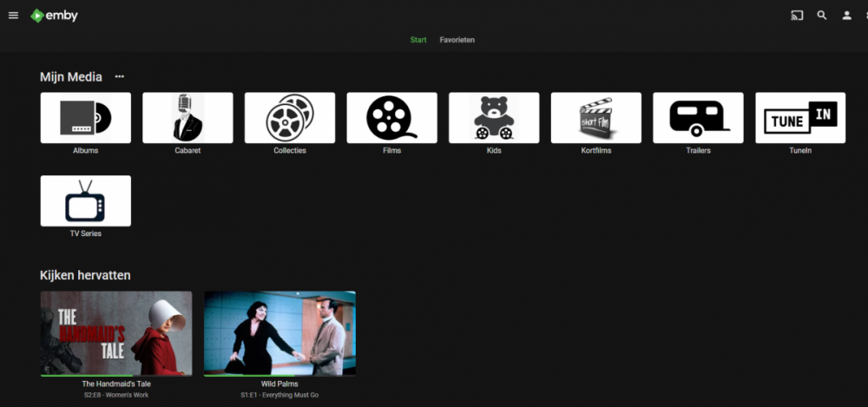Click the Mijn Media heading

click(x=71, y=77)
